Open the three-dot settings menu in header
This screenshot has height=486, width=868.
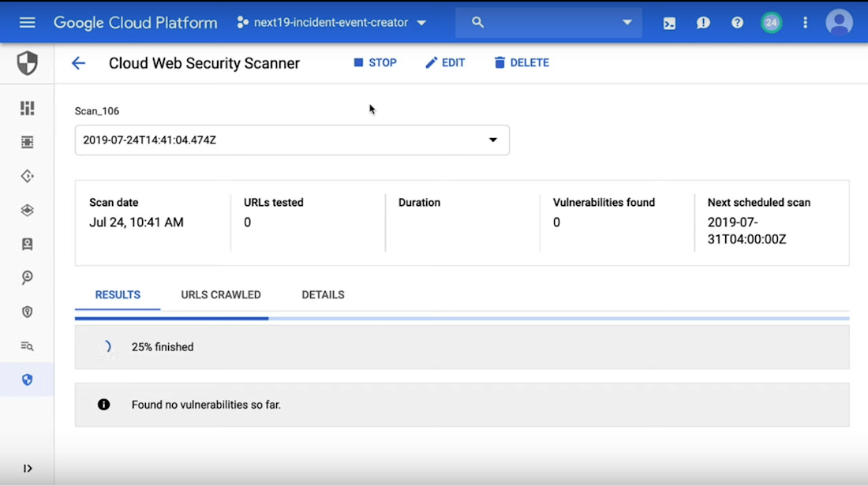pos(805,23)
